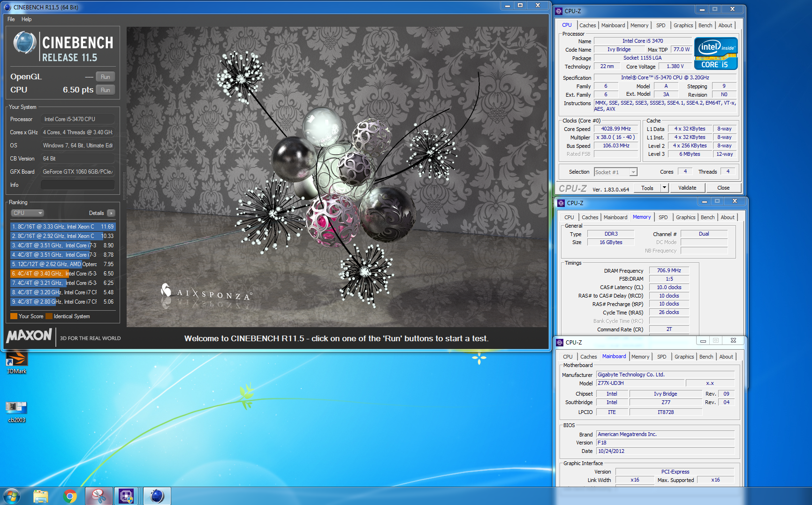
Task: Open the File menu in Cinebench
Action: click(x=11, y=19)
